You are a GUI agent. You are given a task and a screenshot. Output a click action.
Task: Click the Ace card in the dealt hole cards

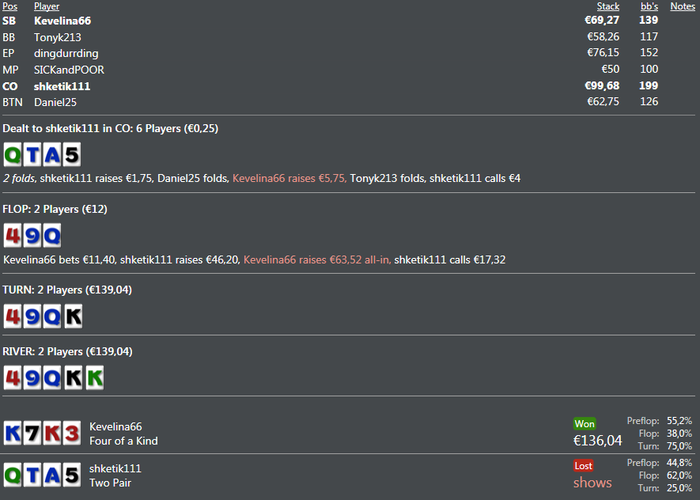[x=51, y=154]
